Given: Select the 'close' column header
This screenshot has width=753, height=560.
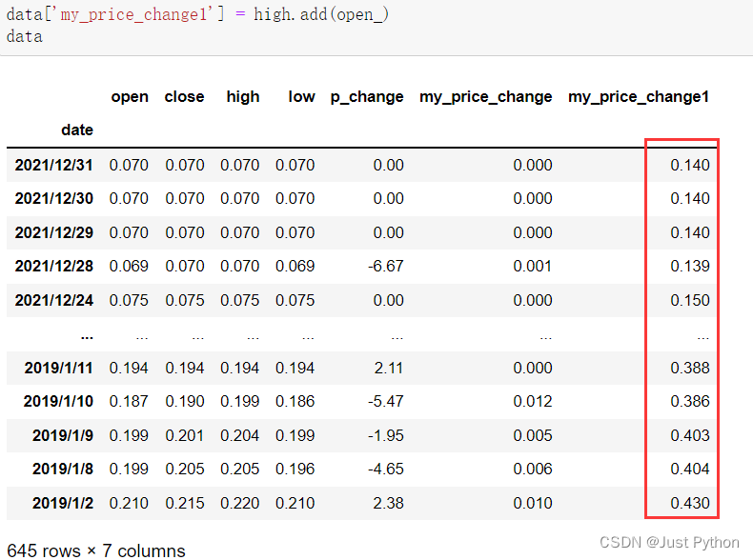Looking at the screenshot, I should 184,97.
